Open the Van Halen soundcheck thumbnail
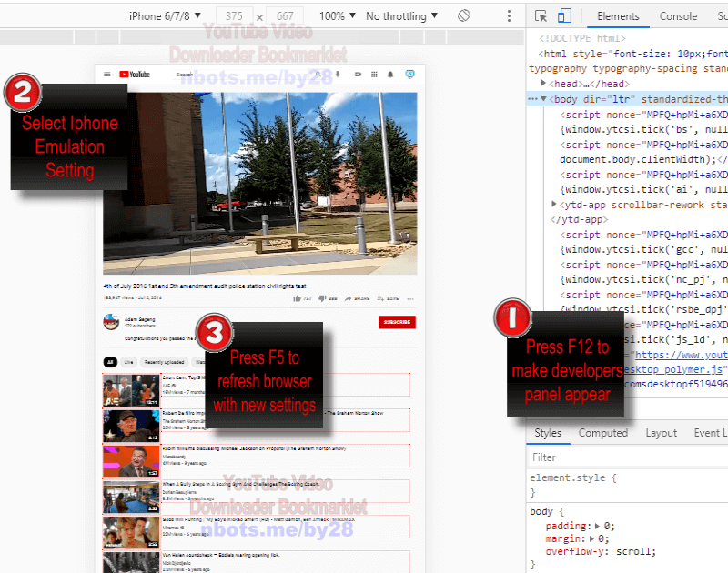Image resolution: width=728 pixels, height=573 pixels. (131, 562)
